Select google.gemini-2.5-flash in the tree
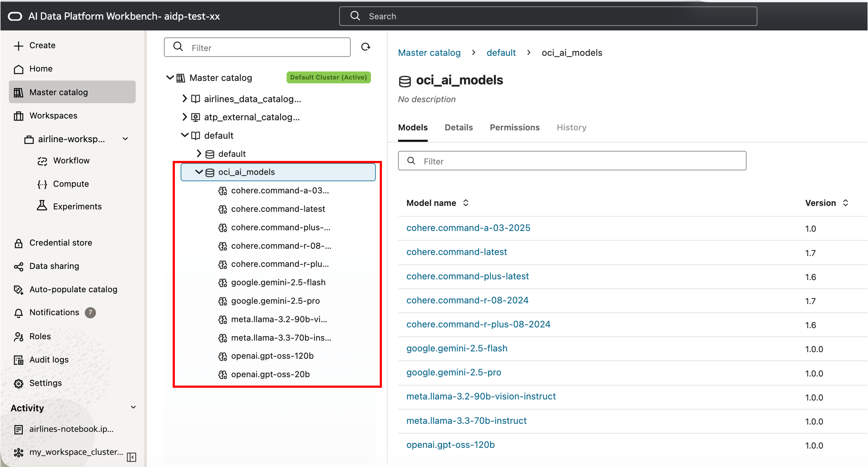The image size is (868, 467). click(x=278, y=282)
